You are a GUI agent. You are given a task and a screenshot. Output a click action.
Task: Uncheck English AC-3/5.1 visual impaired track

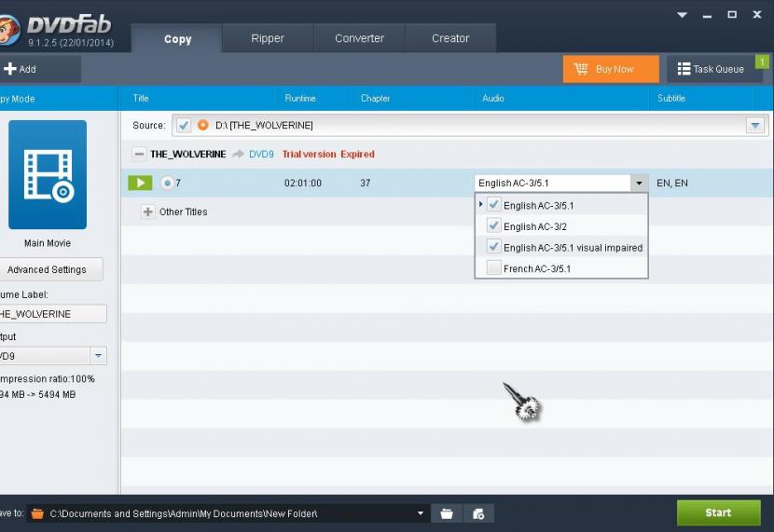pos(493,247)
